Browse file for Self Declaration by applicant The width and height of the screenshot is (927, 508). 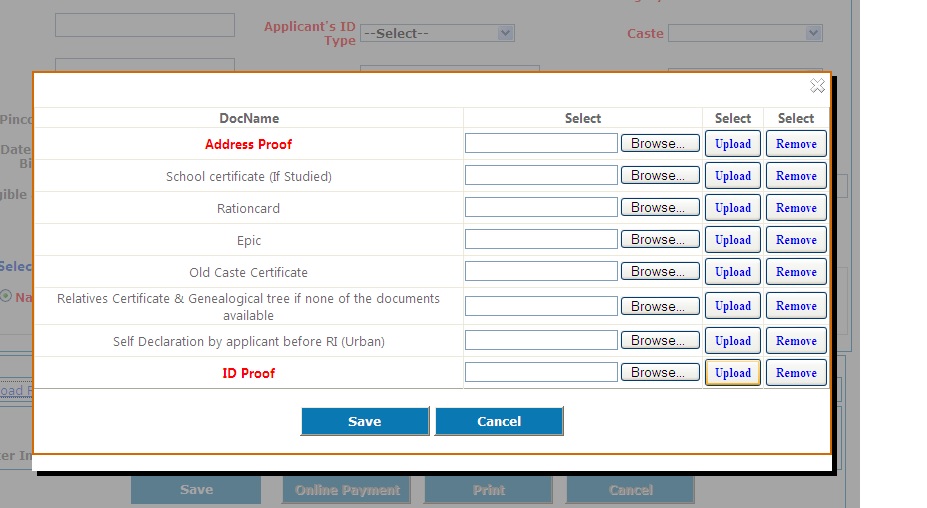659,341
